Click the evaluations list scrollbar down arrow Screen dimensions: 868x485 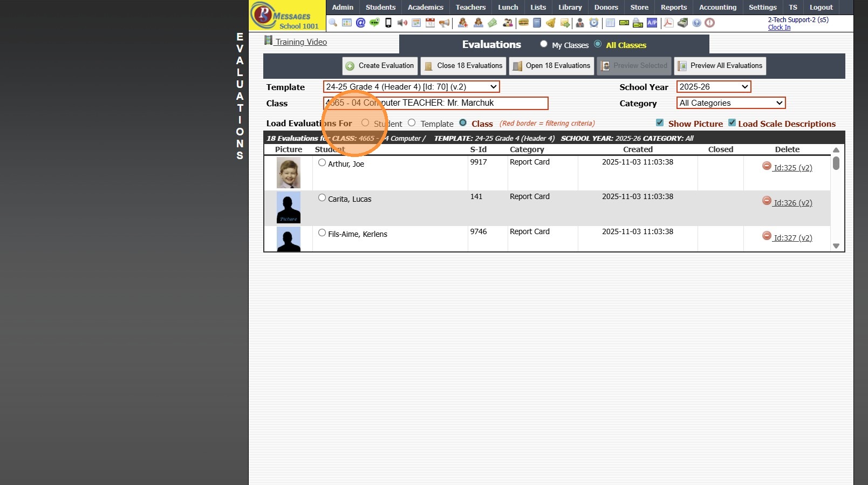(x=836, y=246)
